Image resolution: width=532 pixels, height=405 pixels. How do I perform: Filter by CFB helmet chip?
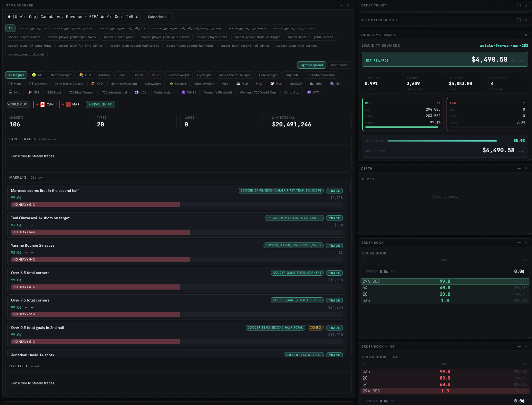[85, 75]
